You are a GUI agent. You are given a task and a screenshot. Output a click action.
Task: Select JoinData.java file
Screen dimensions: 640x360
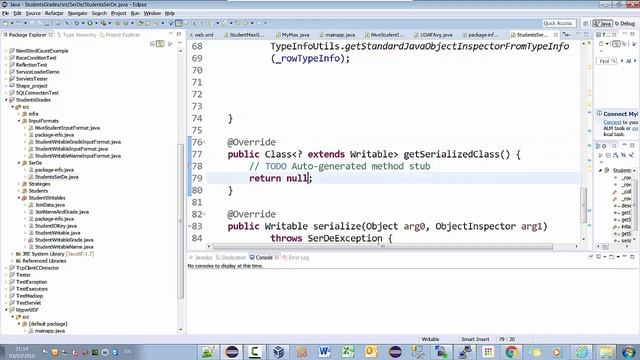tap(50, 205)
